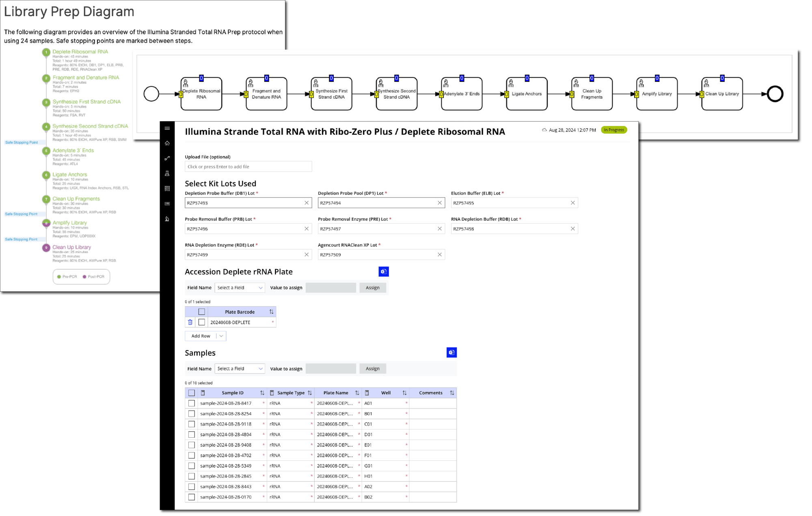Sort samples by Comments column

pos(452,393)
